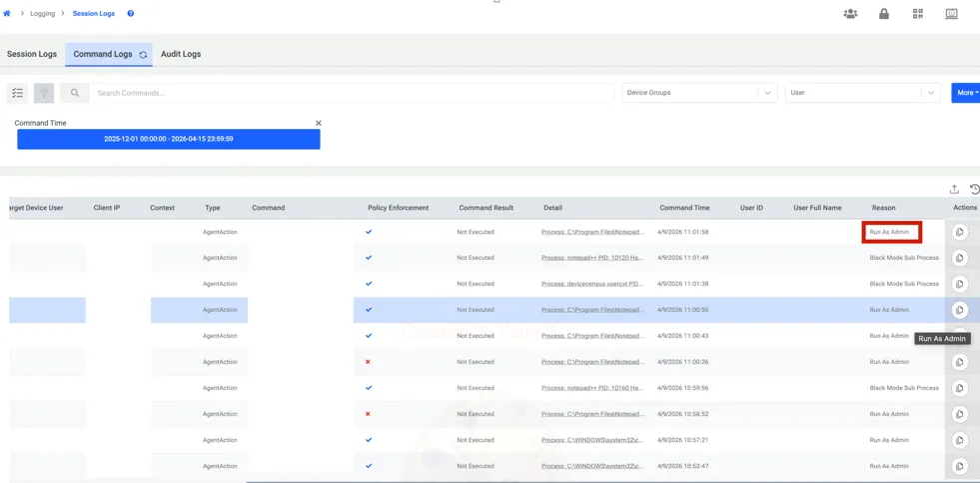Copy action for the 11:00:26 row

(x=959, y=362)
